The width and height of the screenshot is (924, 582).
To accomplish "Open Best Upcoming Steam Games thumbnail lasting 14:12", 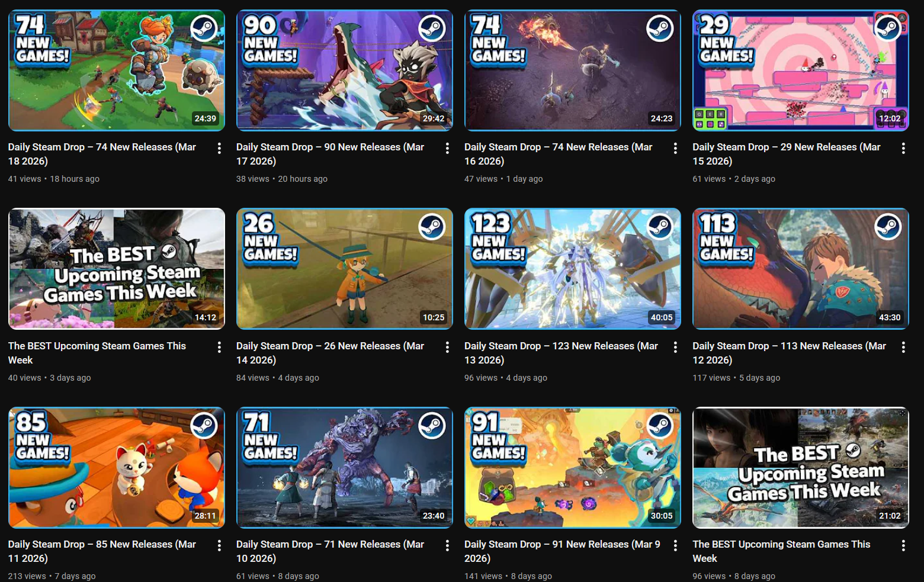I will 117,269.
